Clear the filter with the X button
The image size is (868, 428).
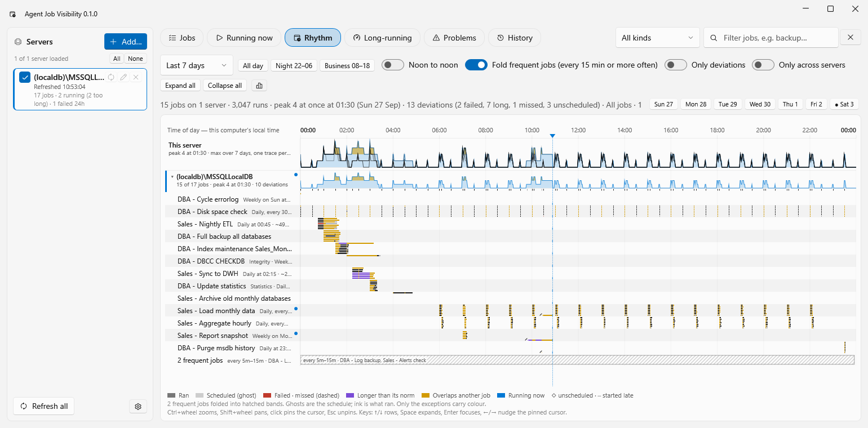pyautogui.click(x=851, y=38)
